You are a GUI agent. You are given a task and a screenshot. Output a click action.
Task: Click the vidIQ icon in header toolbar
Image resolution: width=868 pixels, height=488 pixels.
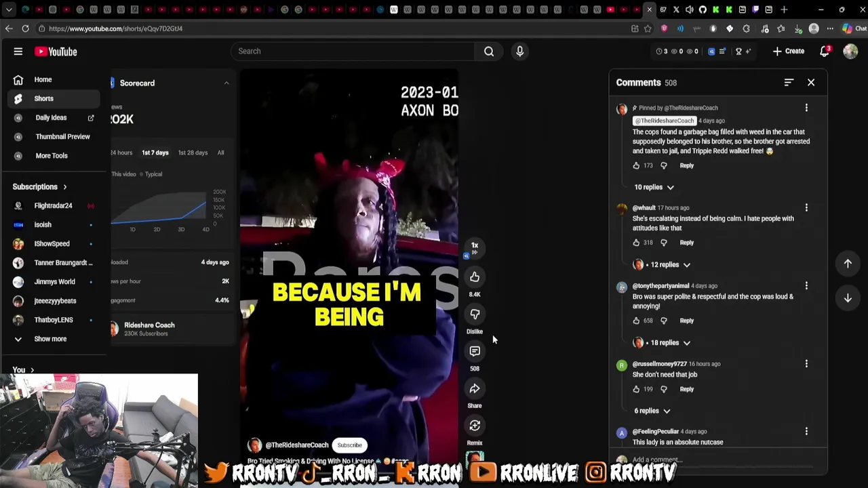coord(711,52)
